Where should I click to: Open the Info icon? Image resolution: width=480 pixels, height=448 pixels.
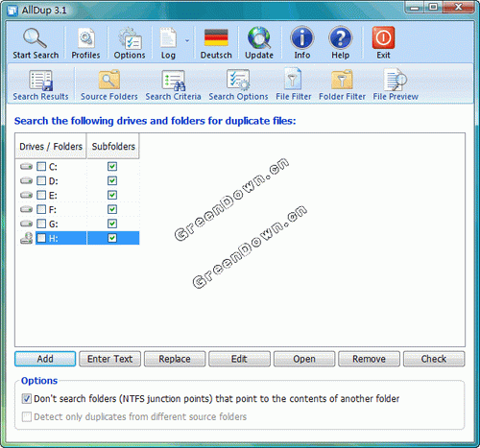(302, 43)
